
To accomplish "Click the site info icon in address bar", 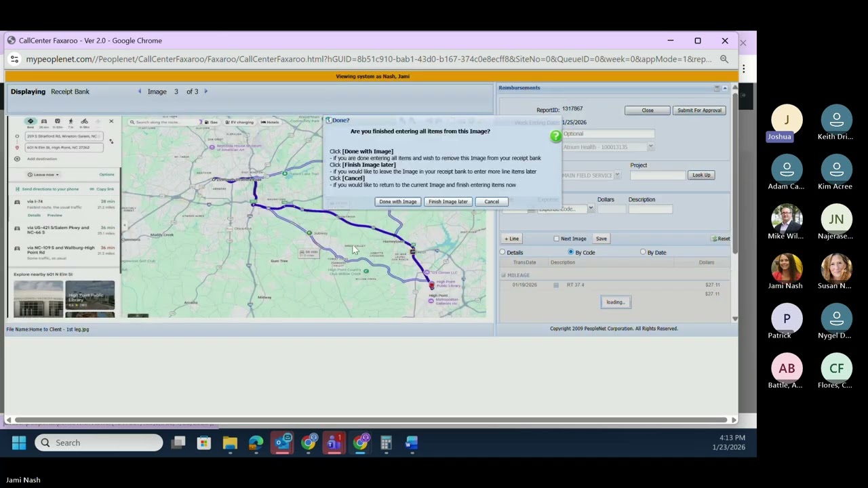I will (x=14, y=59).
